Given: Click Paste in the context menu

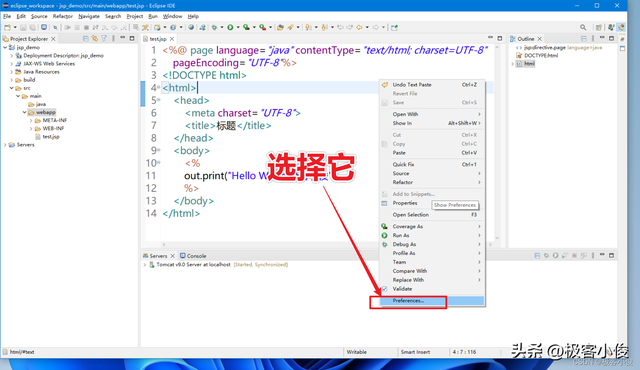Looking at the screenshot, I should click(432, 153).
